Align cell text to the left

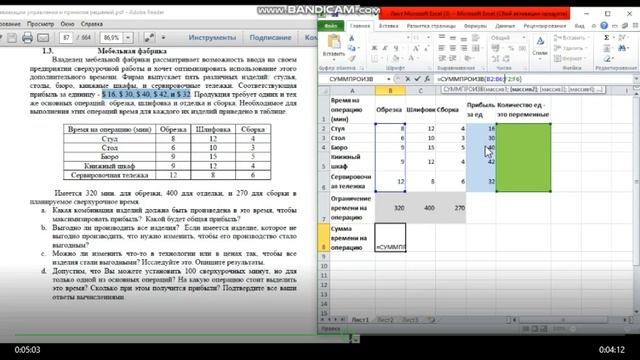tap(442, 48)
